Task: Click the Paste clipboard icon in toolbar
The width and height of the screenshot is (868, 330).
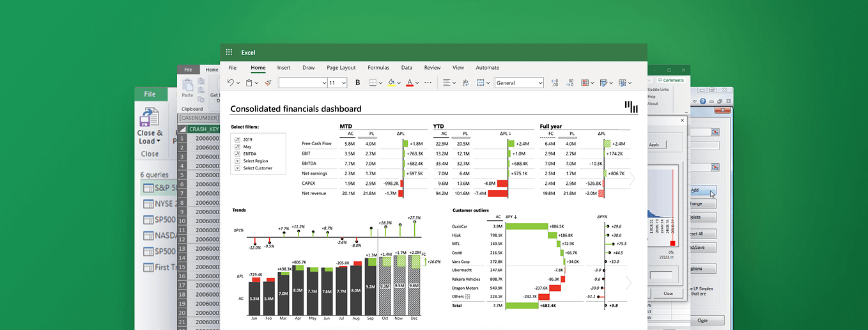Action: (249, 82)
